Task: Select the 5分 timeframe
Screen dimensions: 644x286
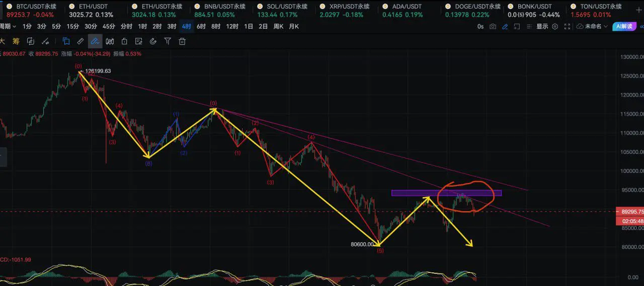Action: coord(56,26)
